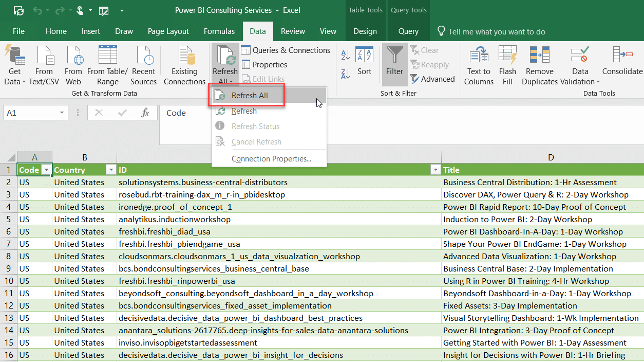Click the formula bar containing Code
This screenshot has height=362, width=644.
click(401, 125)
